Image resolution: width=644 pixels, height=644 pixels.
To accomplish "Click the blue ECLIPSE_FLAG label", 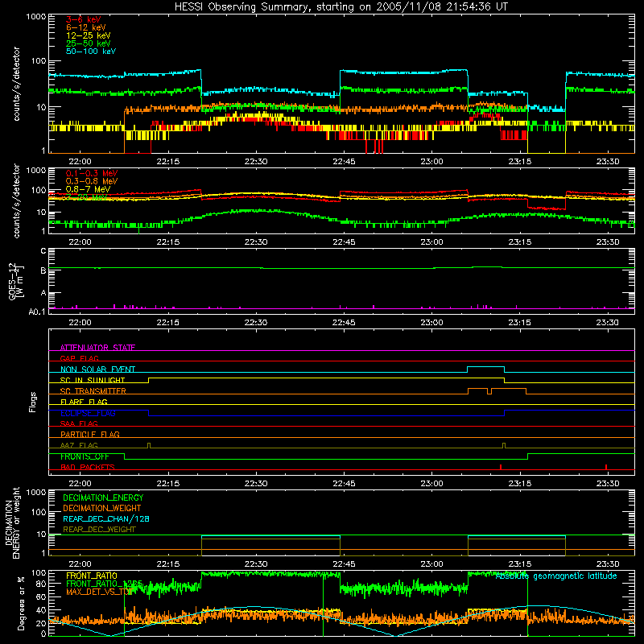I will click(x=88, y=413).
